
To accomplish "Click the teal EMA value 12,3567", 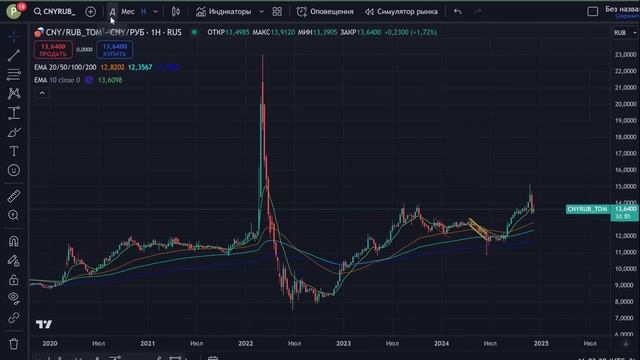I will [140, 67].
